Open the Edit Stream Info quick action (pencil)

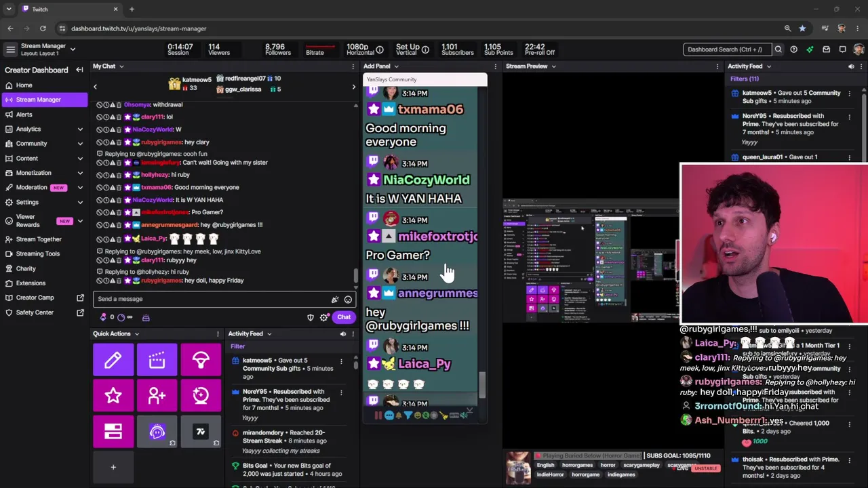pos(113,360)
